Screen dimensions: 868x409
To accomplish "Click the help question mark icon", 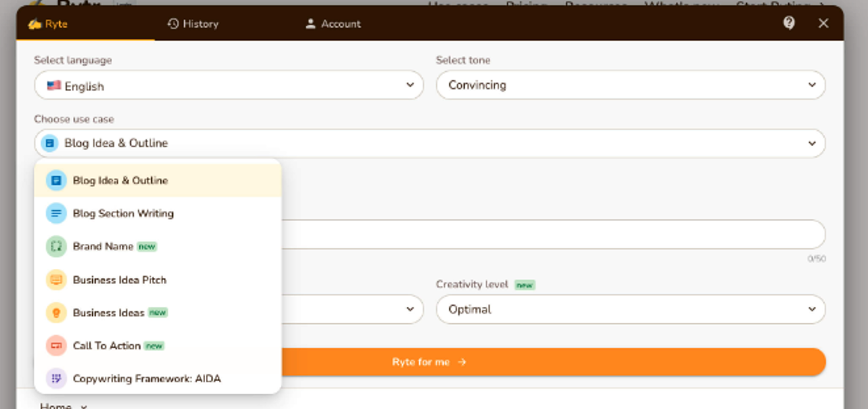I will click(789, 23).
